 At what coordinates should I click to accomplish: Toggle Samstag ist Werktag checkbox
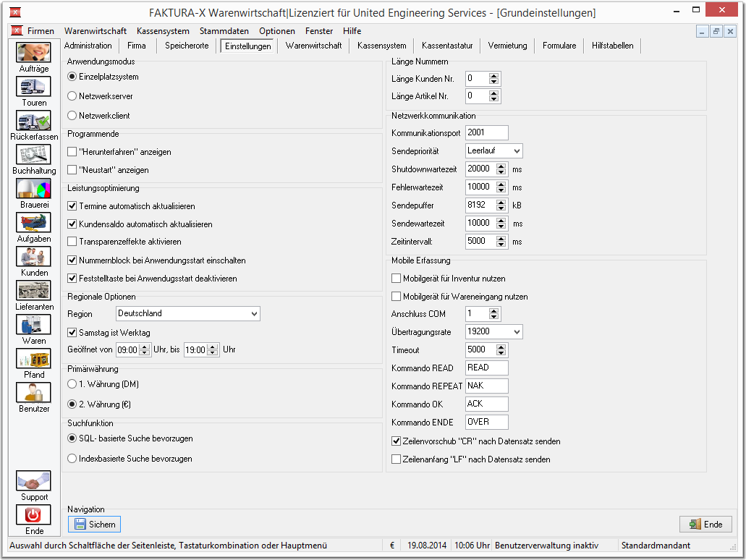pyautogui.click(x=72, y=333)
